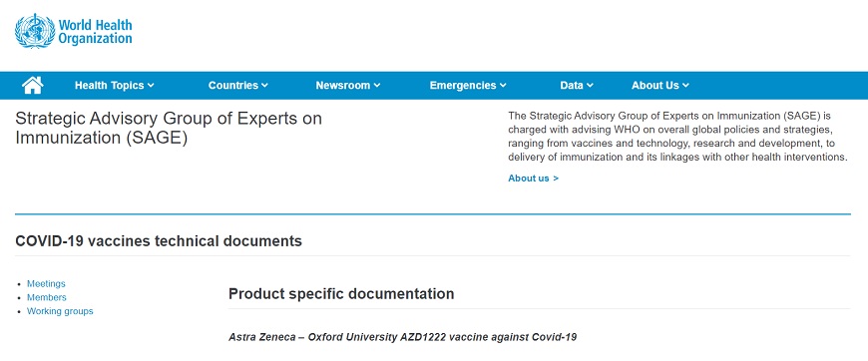
Task: Click the World Health Organization text logo
Action: coord(95,32)
